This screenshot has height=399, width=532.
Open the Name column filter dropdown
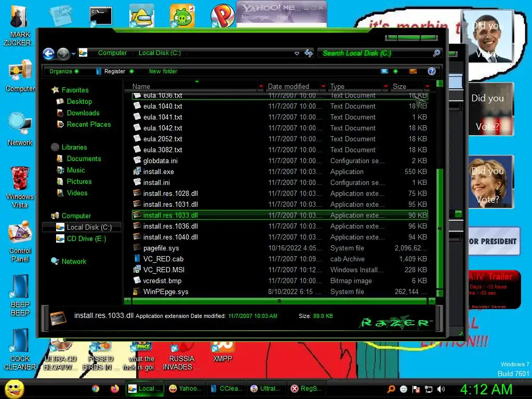tap(261, 87)
